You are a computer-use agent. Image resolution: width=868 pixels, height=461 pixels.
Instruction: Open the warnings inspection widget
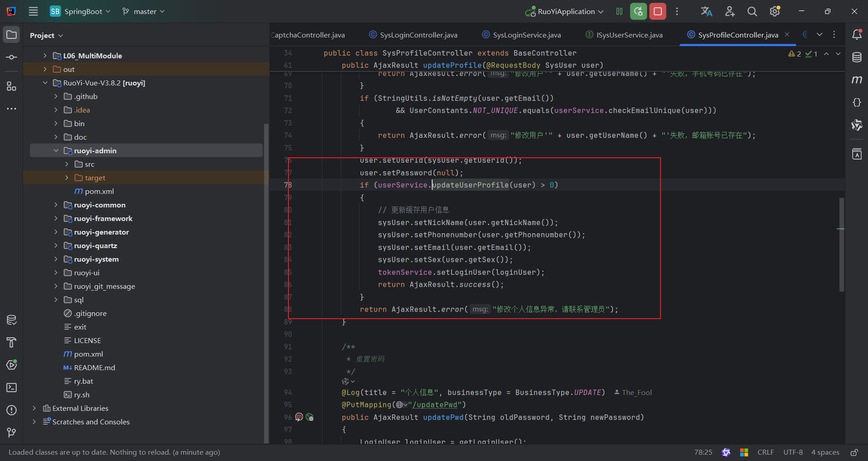(x=802, y=54)
